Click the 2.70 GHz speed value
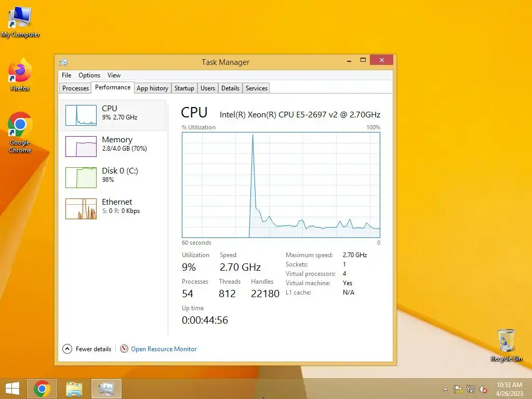Screen dimensions: 532x399 point(240,268)
